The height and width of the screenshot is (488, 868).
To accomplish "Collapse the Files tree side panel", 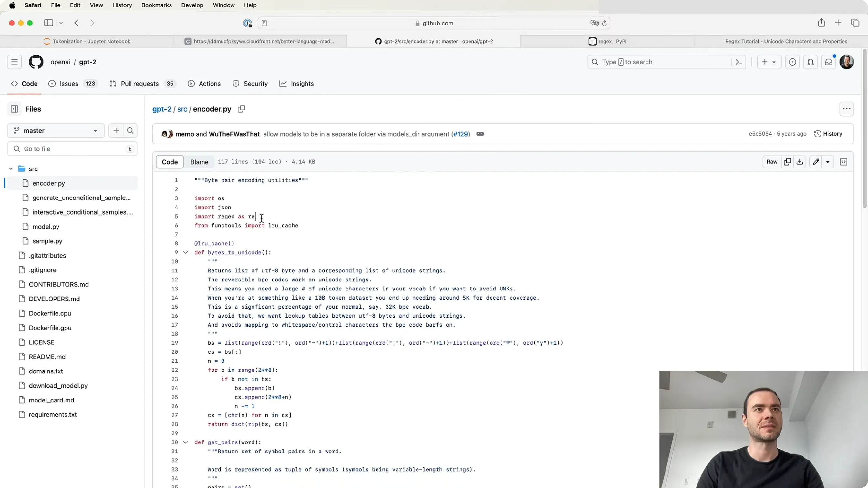I will 15,109.
